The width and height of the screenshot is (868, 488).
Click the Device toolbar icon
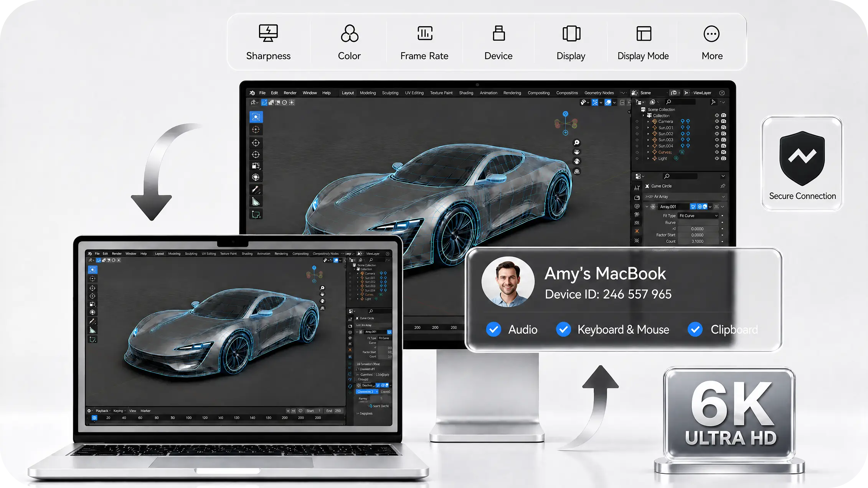498,42
